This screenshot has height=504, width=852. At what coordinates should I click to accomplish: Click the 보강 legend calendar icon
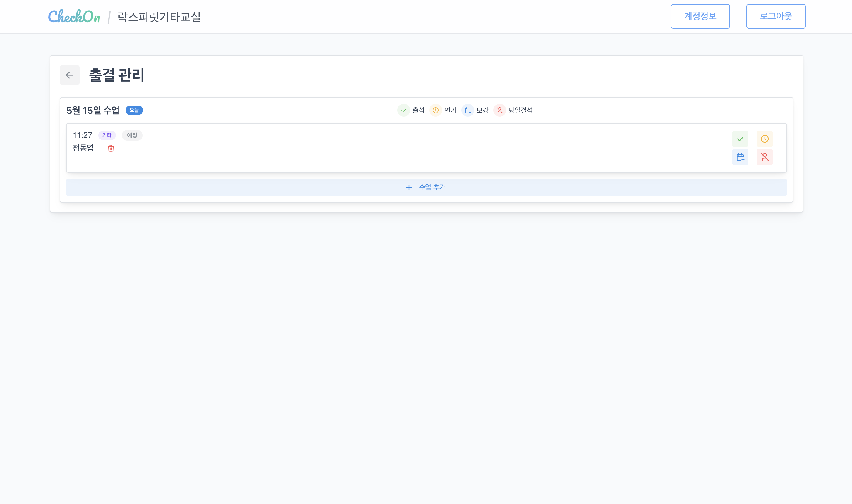pyautogui.click(x=468, y=111)
